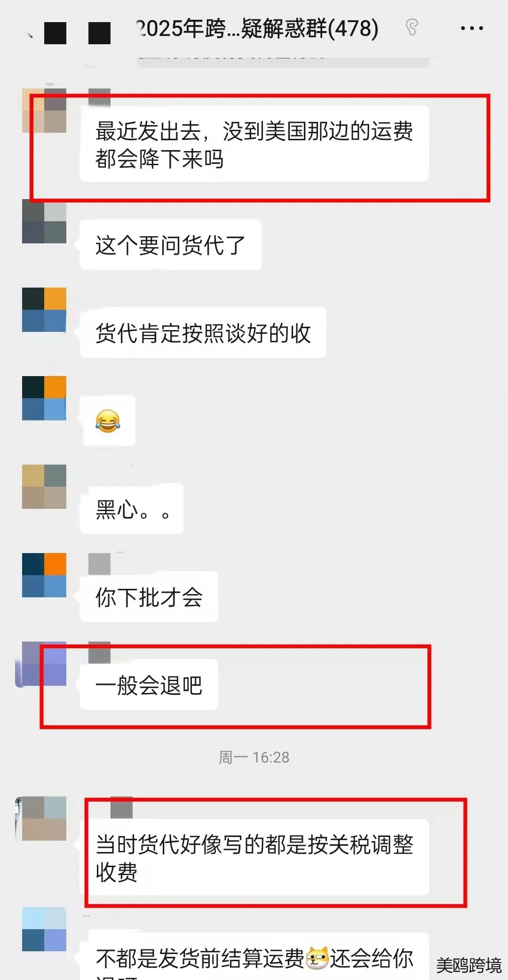Open the group title ending 疑解惑群(478)
The width and height of the screenshot is (508, 980).
click(x=257, y=28)
